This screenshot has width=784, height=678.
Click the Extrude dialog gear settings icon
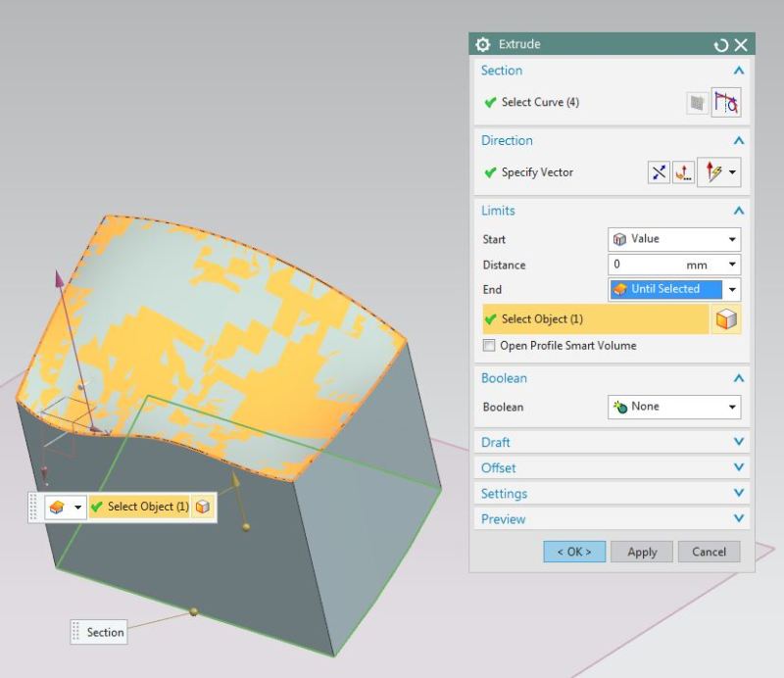482,44
